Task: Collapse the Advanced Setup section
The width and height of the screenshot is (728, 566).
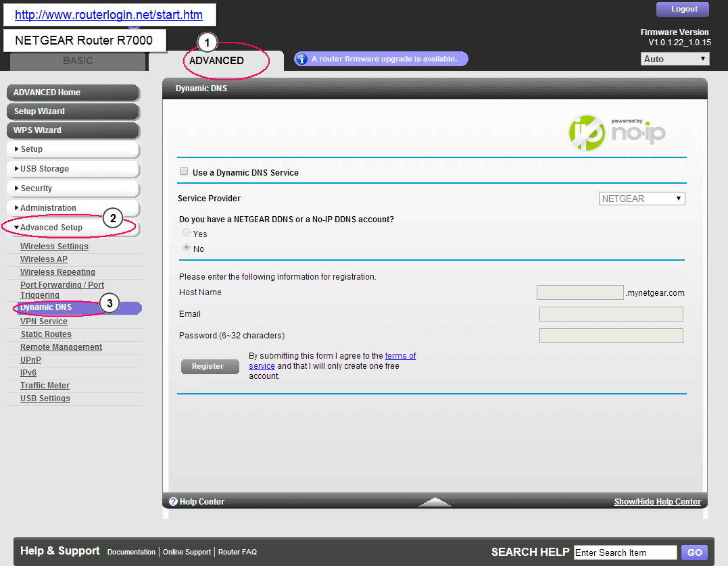Action: [x=73, y=228]
